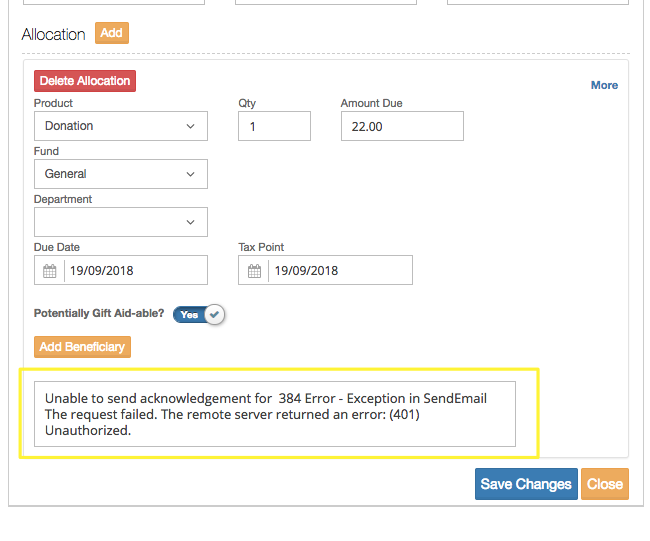Screen dimensions: 650x541
Task: Select the Due Date text field
Action: click(135, 271)
